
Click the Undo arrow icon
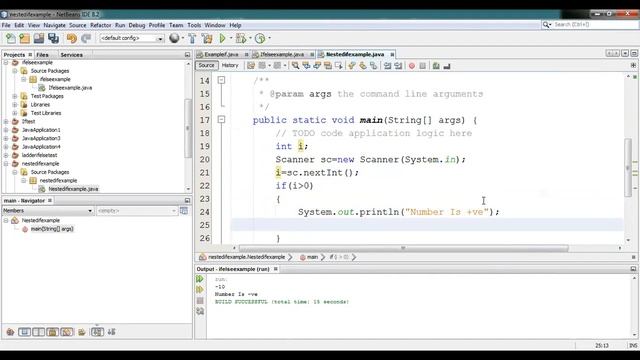point(71,38)
